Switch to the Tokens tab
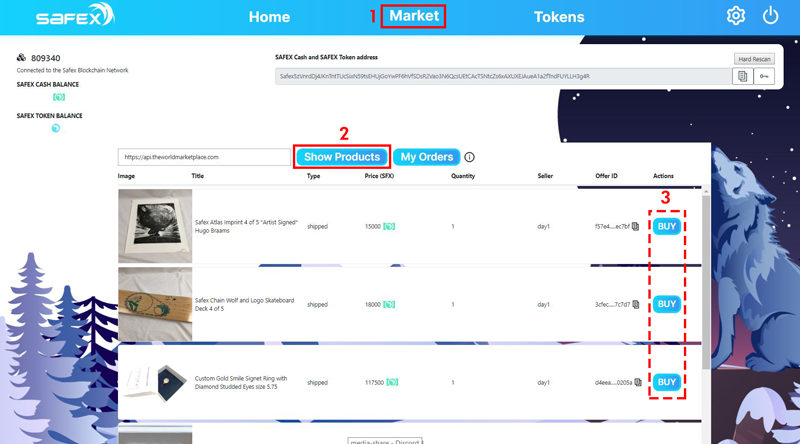Viewport: 800px width, 444px height. click(x=559, y=17)
